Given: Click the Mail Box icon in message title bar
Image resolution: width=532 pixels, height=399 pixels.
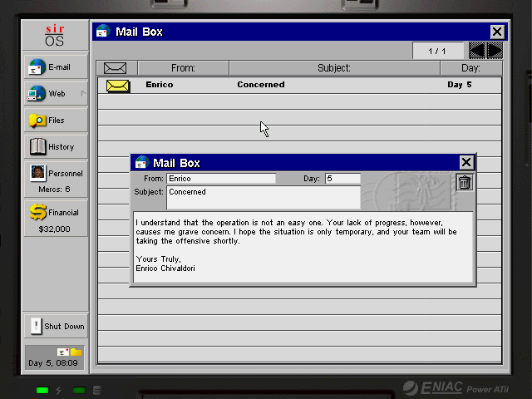Looking at the screenshot, I should coord(142,163).
